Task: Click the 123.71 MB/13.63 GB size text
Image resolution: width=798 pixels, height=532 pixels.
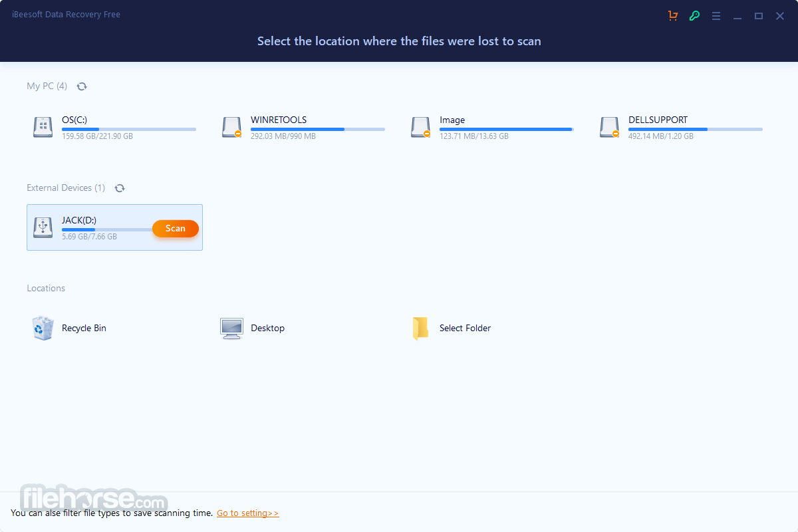Action: click(474, 136)
